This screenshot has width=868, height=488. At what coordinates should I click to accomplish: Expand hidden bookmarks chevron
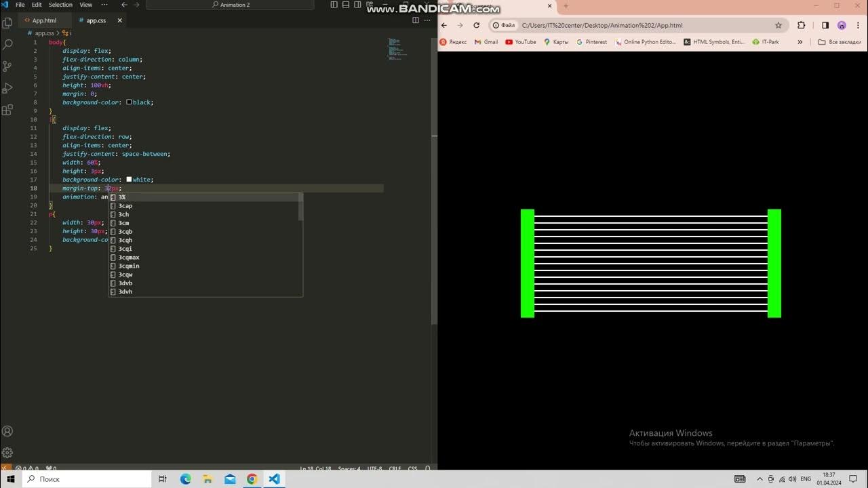pyautogui.click(x=800, y=42)
